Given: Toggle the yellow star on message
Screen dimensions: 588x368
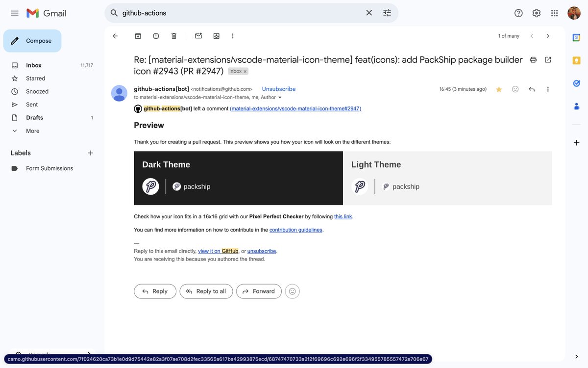Looking at the screenshot, I should 499,89.
